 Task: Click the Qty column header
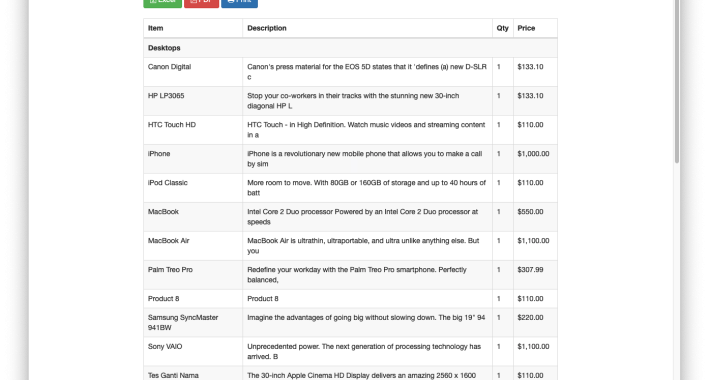tap(502, 28)
